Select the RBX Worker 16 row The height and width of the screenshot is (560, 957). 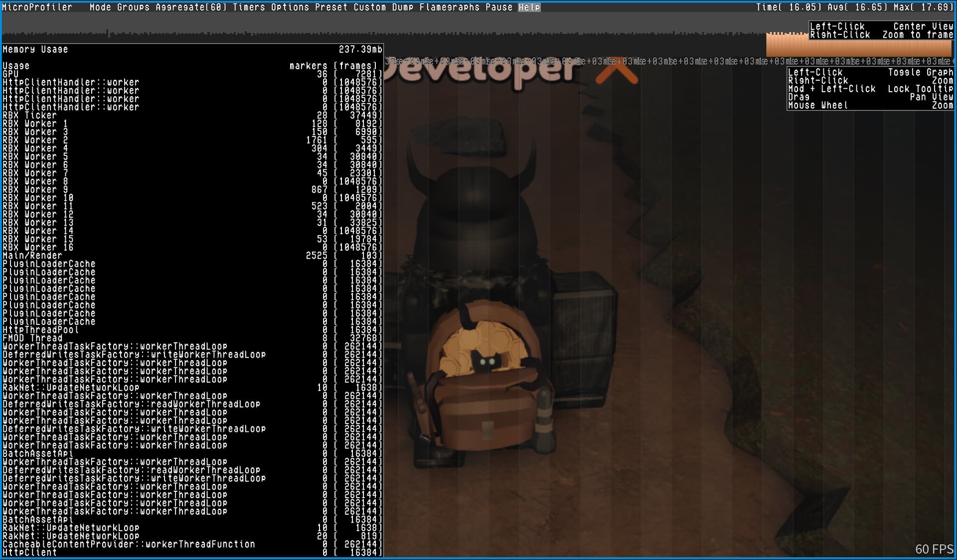[x=192, y=247]
